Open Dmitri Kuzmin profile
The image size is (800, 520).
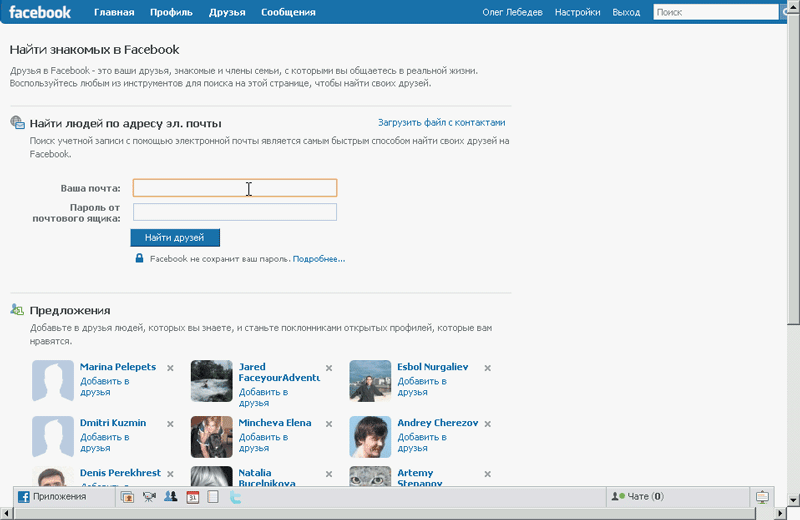(x=113, y=423)
